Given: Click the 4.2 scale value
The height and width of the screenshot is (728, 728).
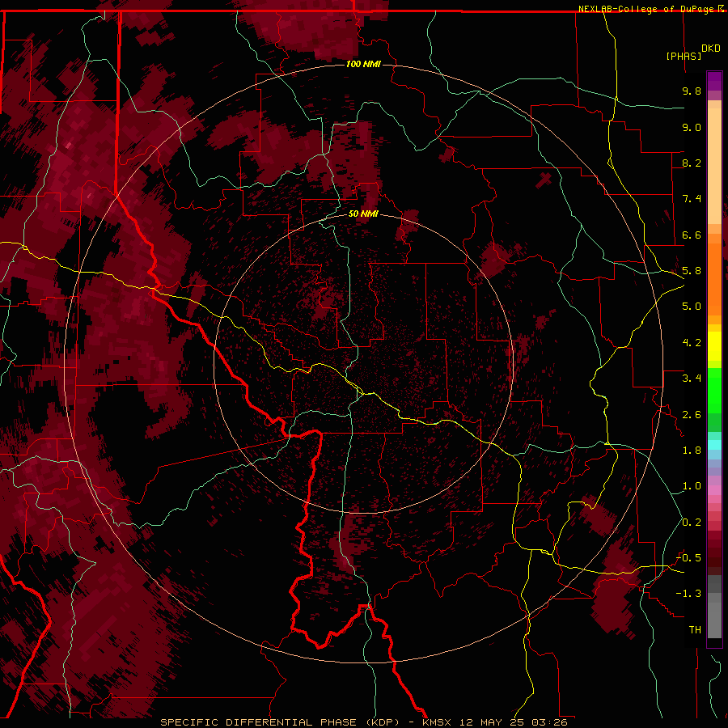Looking at the screenshot, I should (692, 343).
